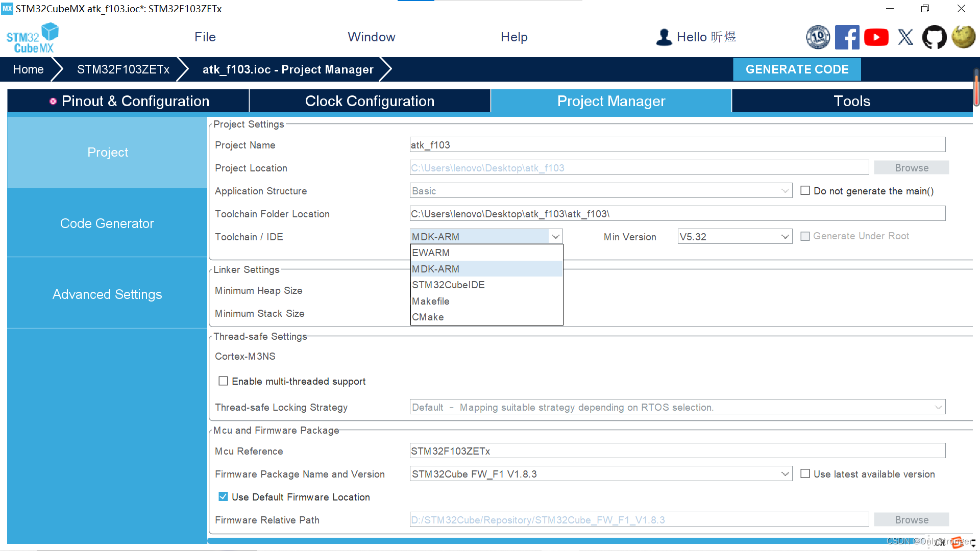Click the GENERATE CODE button
Screen dimensions: 980x551
(x=796, y=69)
